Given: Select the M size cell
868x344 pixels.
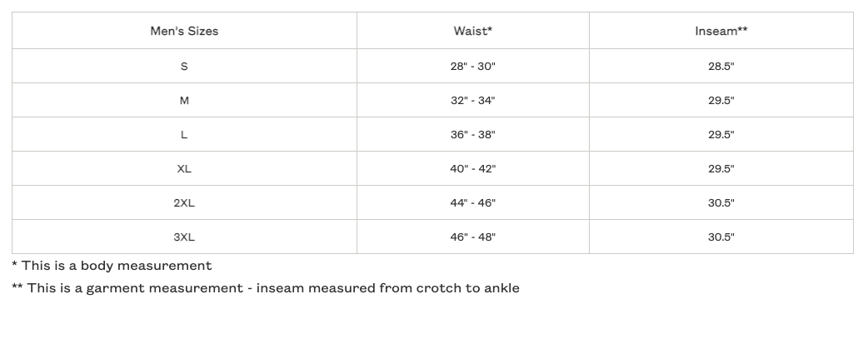Looking at the screenshot, I should tap(184, 100).
